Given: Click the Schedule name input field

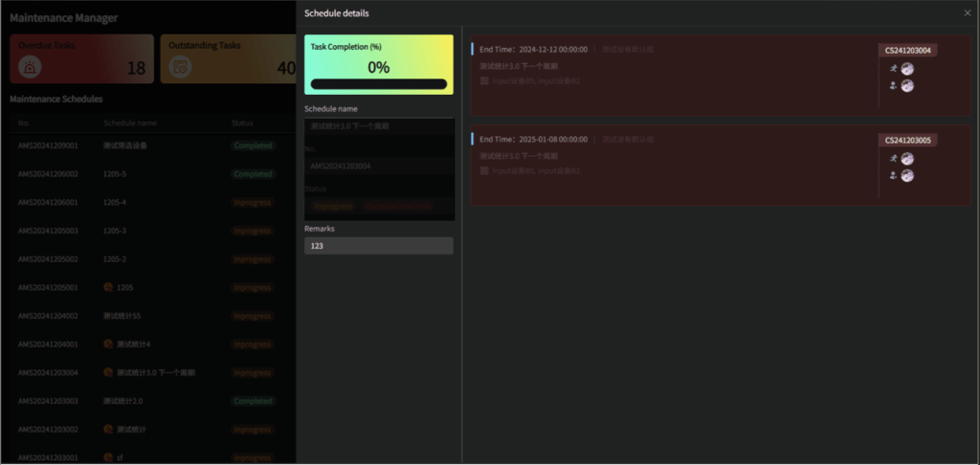Looking at the screenshot, I should (x=378, y=126).
